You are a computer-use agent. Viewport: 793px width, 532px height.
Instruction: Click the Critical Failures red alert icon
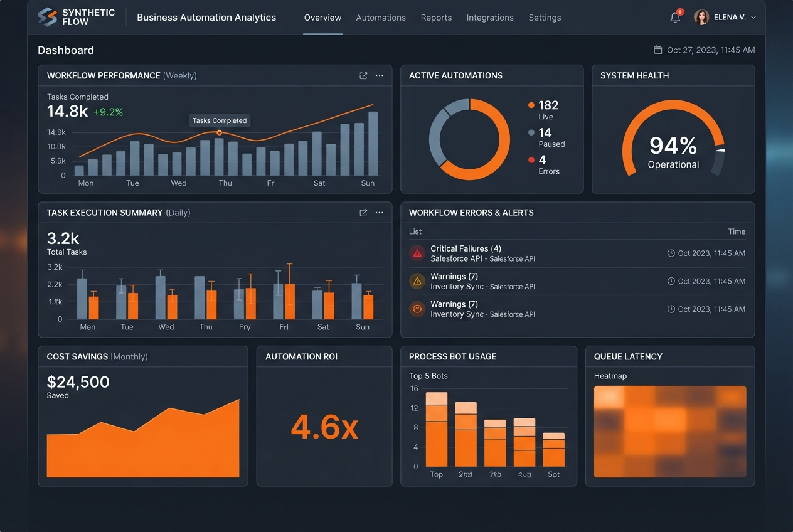(x=417, y=253)
